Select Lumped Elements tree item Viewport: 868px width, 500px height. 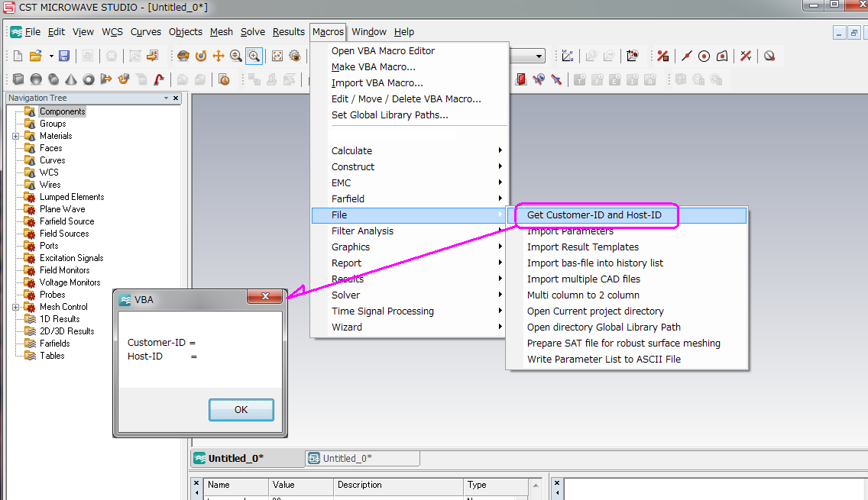[x=71, y=197]
